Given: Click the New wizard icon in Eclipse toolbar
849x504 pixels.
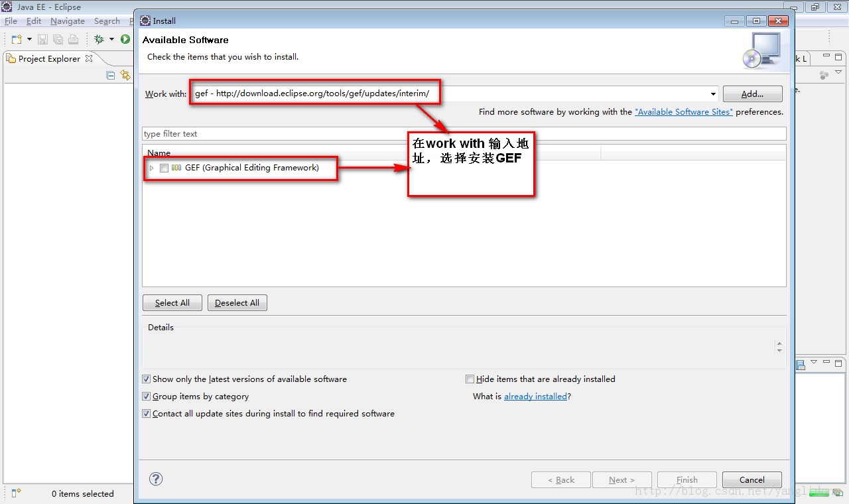Looking at the screenshot, I should click(x=17, y=40).
